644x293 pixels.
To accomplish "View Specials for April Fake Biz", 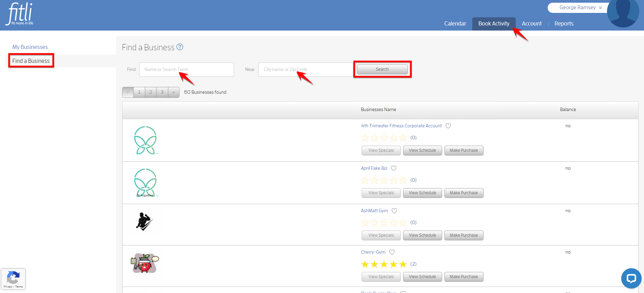I will click(381, 193).
